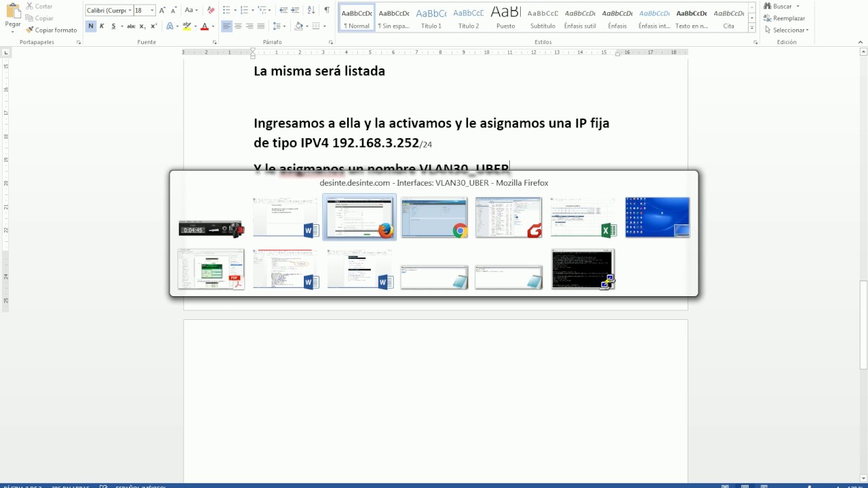Screen dimensions: 868x488
Task: Click the Copiar button in Portapapeles
Action: 39,18
